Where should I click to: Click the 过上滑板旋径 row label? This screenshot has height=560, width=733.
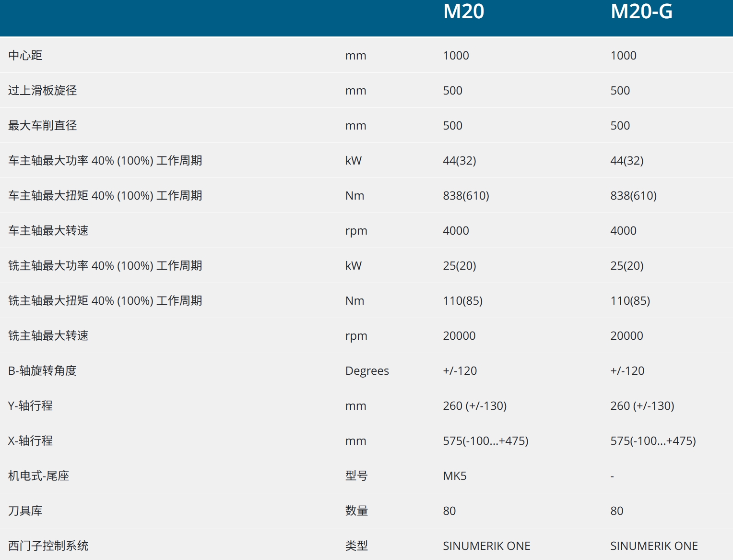pyautogui.click(x=39, y=90)
